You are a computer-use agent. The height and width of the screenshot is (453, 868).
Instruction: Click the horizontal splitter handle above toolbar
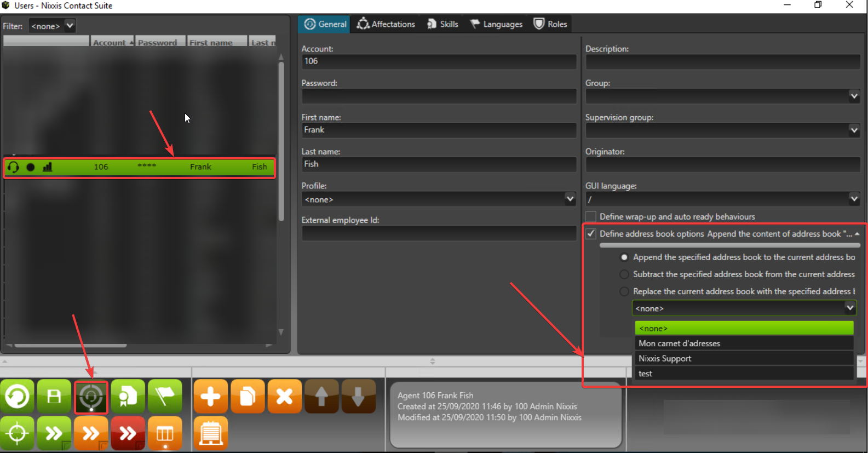pos(433,362)
